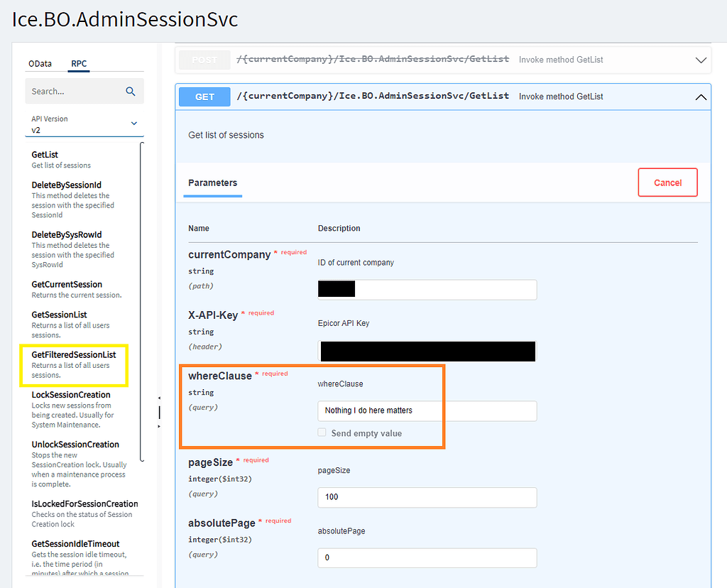
Task: Open the GetFilteredSessionList method
Action: tap(74, 364)
